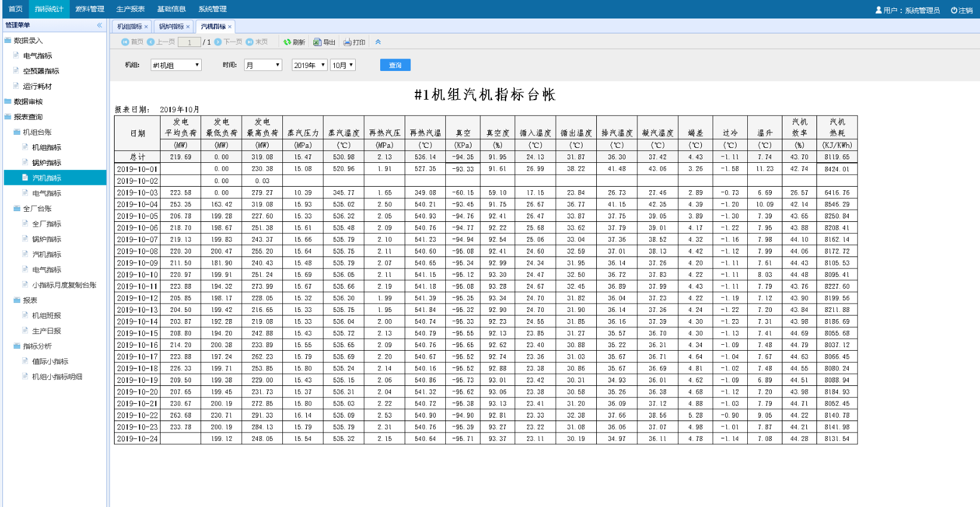The image size is (980, 507).
Task: Open 机组小指标明细 analysis
Action: click(x=57, y=377)
